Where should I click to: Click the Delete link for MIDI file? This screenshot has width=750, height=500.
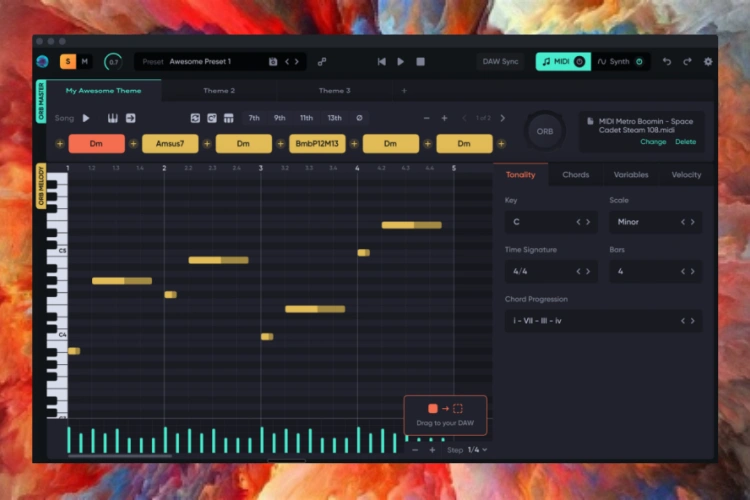click(x=685, y=142)
